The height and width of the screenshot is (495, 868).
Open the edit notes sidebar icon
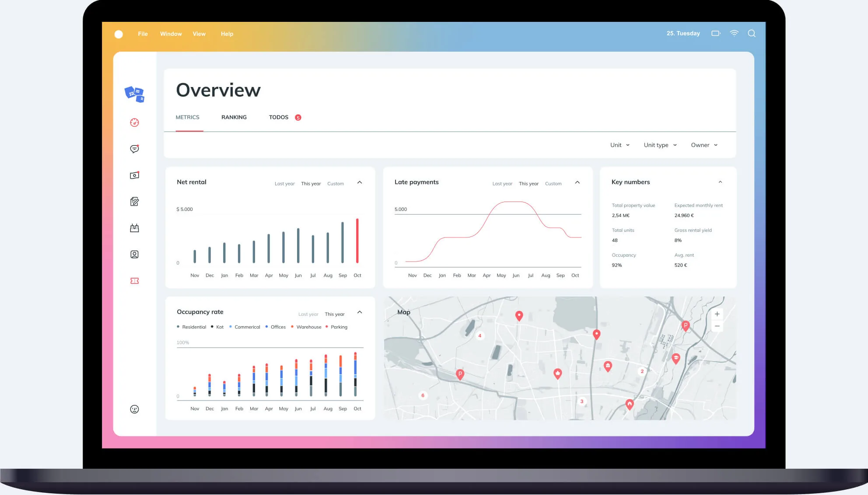(134, 202)
